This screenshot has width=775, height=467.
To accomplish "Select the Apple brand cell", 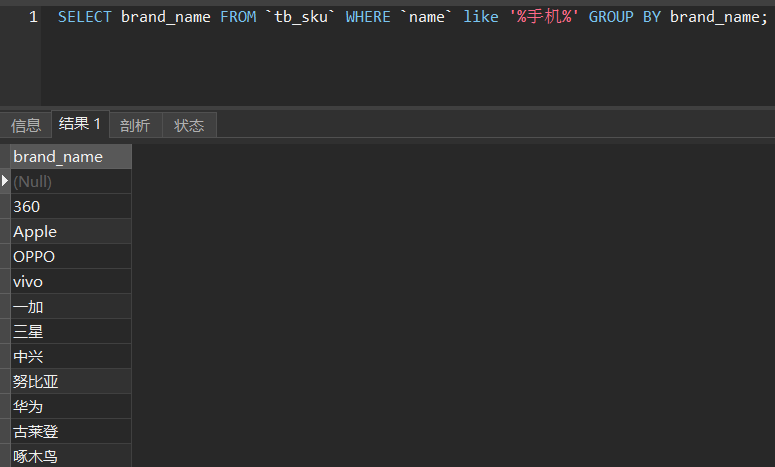I will (x=71, y=231).
